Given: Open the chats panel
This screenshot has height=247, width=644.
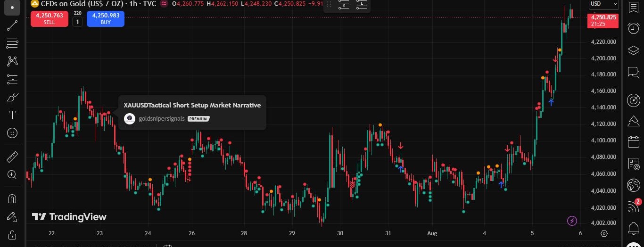Looking at the screenshot, I should 634,72.
